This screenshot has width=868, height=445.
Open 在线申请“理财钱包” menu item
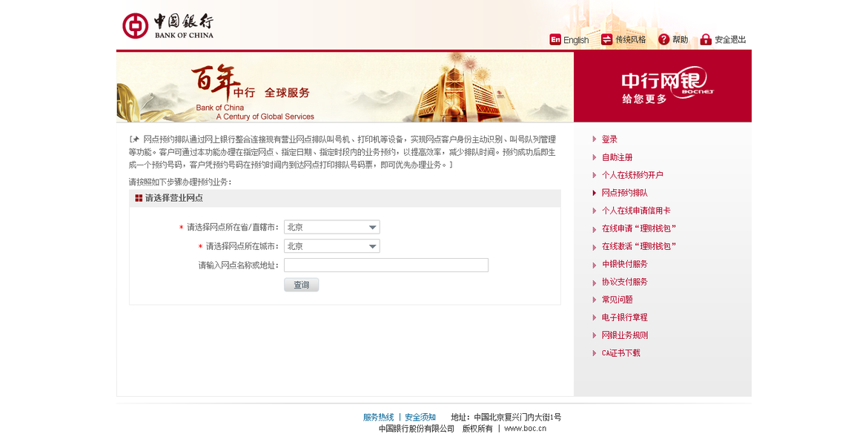(639, 228)
